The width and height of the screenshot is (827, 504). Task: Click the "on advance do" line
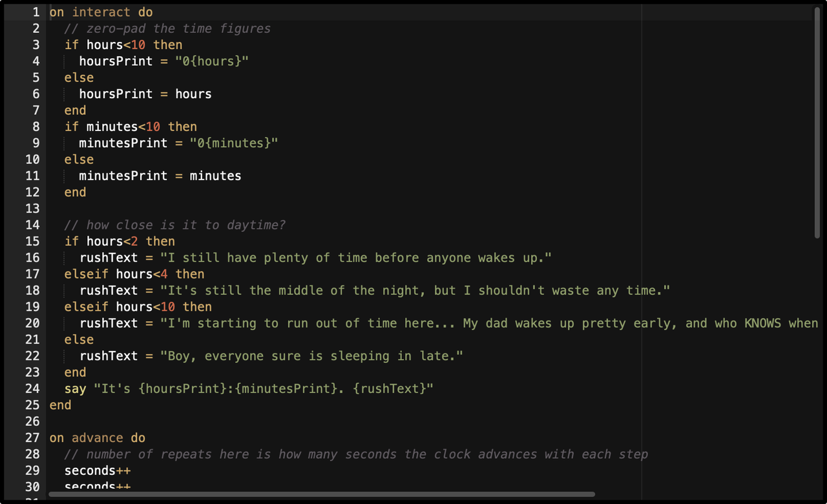pyautogui.click(x=97, y=437)
